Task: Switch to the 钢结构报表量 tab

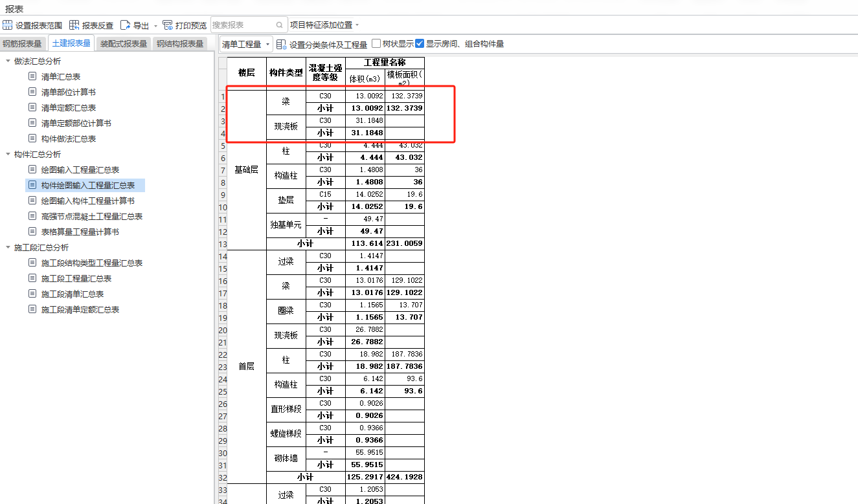Action: coord(180,44)
